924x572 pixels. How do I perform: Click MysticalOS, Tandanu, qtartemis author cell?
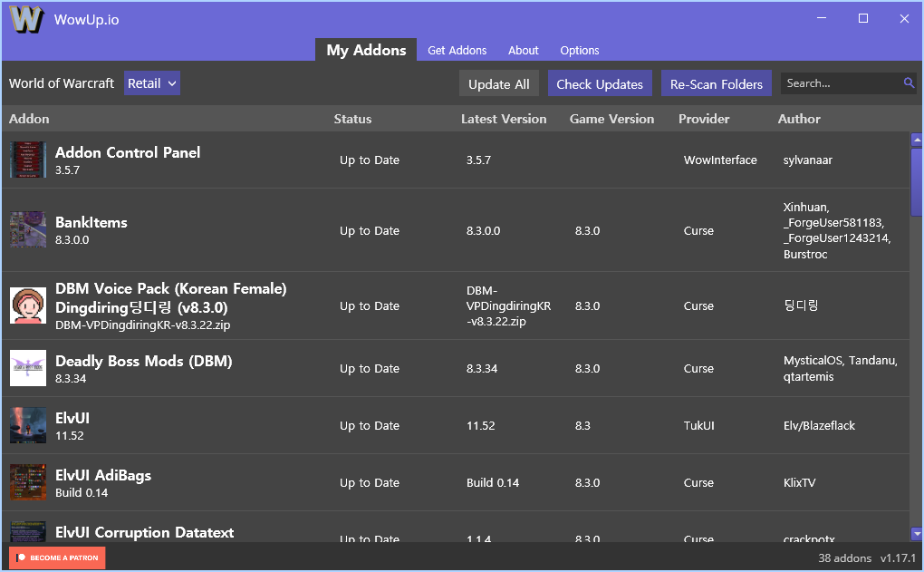click(841, 369)
